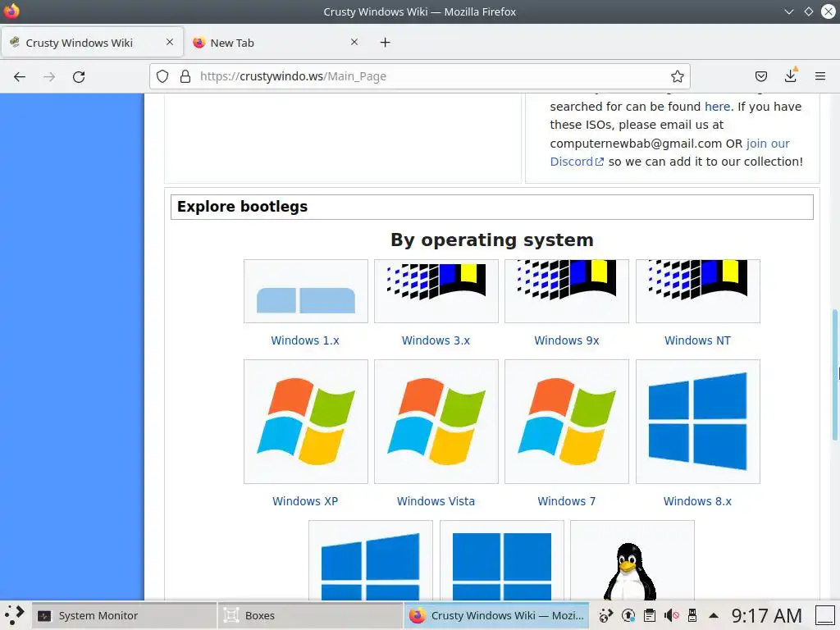Screen dimensions: 840x630
Task: Select Crusty Windows Wiki Firefox taskbar entry
Action: 496,615
